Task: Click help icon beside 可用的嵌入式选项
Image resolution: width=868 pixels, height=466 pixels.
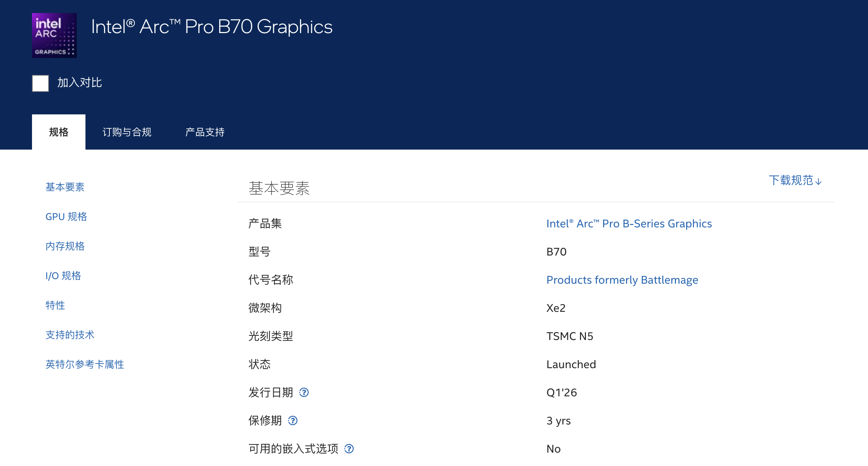Action: (349, 449)
